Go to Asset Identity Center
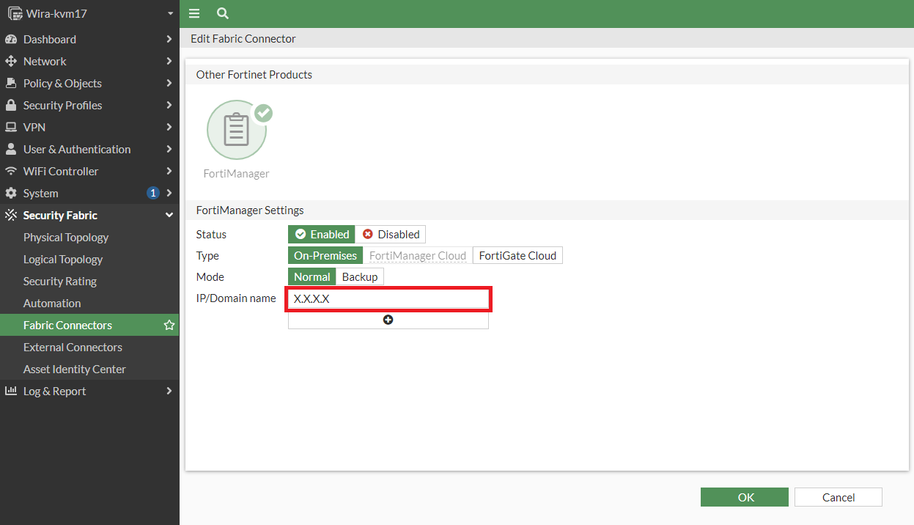Viewport: 914px width, 525px height. (x=75, y=370)
